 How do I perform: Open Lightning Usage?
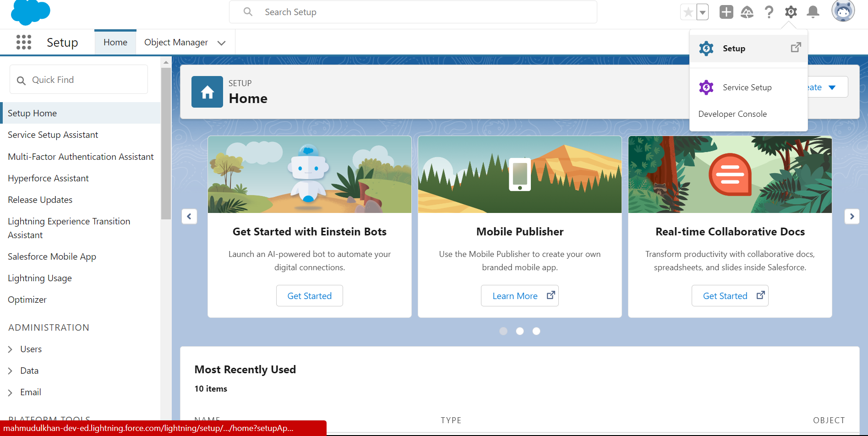pos(40,278)
